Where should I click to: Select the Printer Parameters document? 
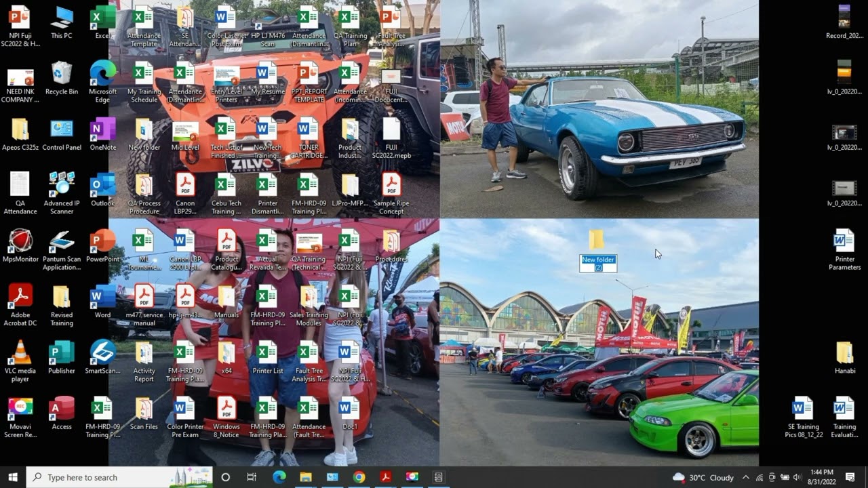[x=844, y=250]
